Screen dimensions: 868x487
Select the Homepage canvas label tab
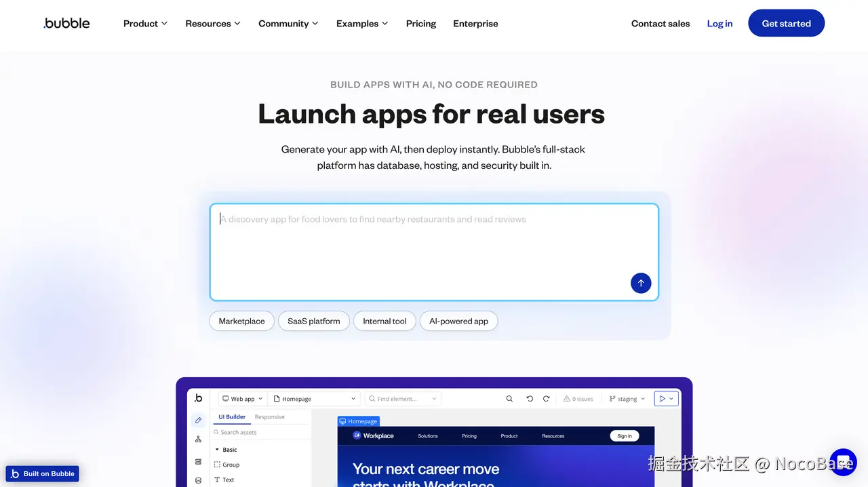[359, 421]
